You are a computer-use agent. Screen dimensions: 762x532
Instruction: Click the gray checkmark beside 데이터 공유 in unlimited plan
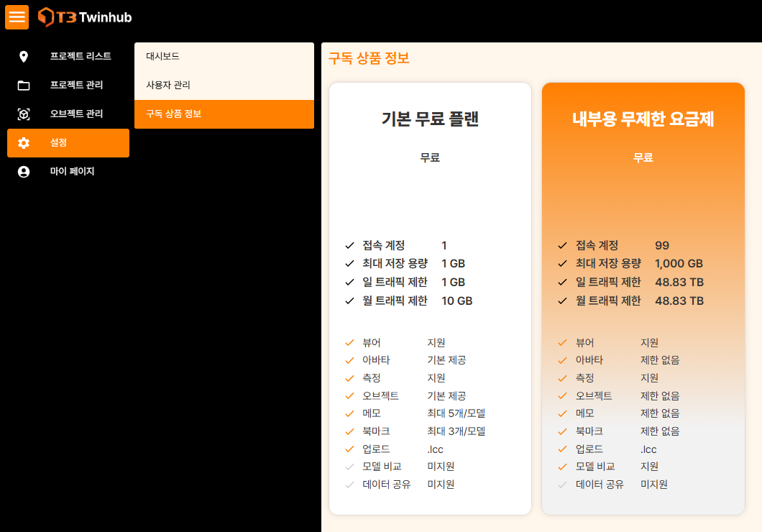point(562,485)
